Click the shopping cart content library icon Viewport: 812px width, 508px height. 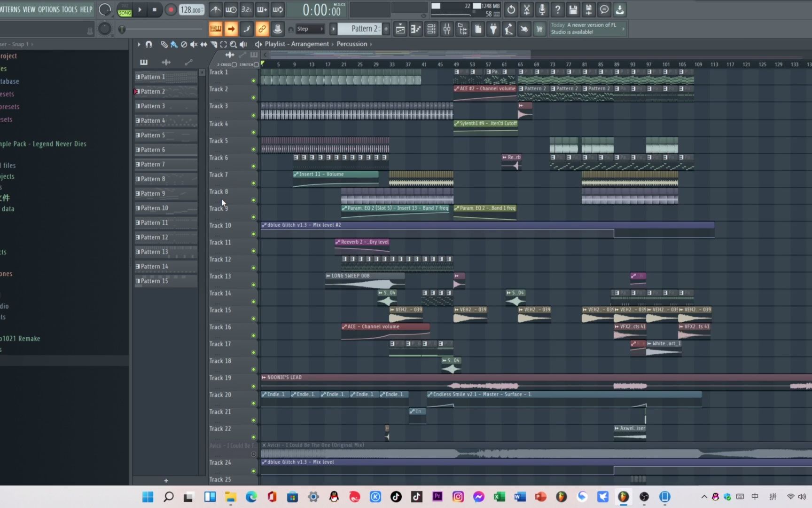pos(539,29)
